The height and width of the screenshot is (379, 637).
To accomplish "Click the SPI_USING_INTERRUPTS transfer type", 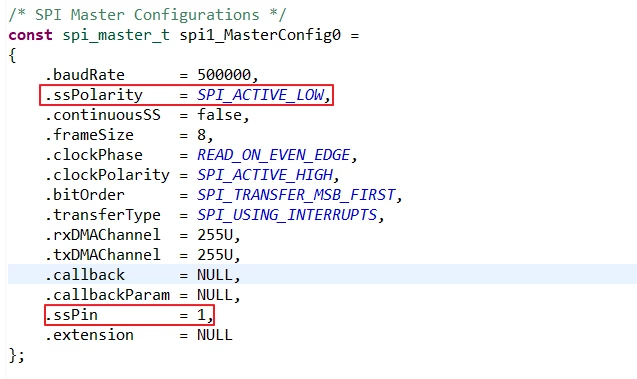I will [287, 215].
